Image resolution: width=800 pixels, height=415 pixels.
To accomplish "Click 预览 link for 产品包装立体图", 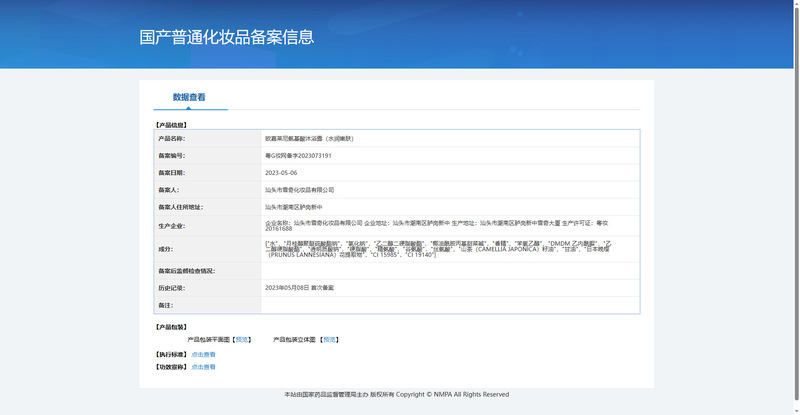I will pos(330,339).
